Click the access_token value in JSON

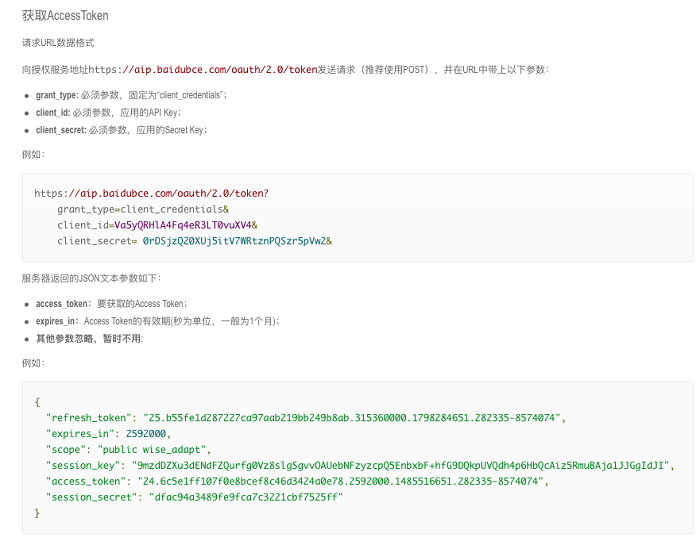pyautogui.click(x=346, y=481)
